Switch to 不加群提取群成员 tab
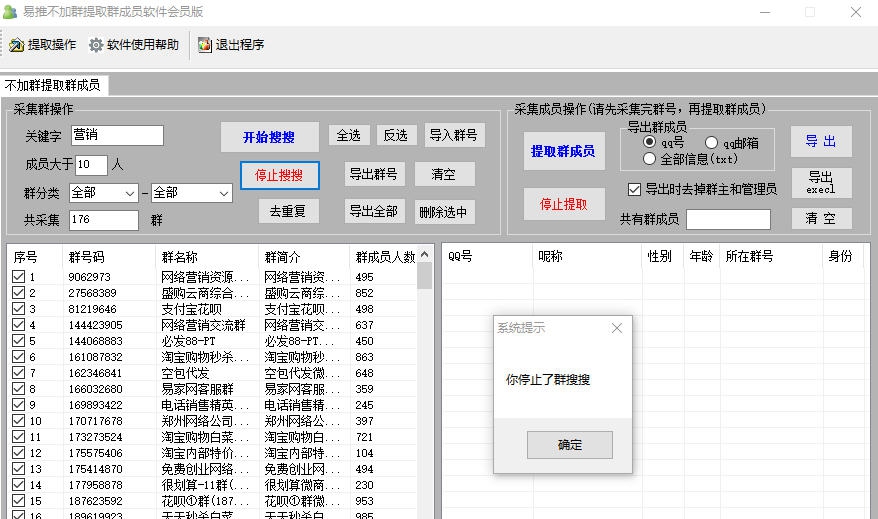Viewport: 878px width, 519px height. coord(53,85)
